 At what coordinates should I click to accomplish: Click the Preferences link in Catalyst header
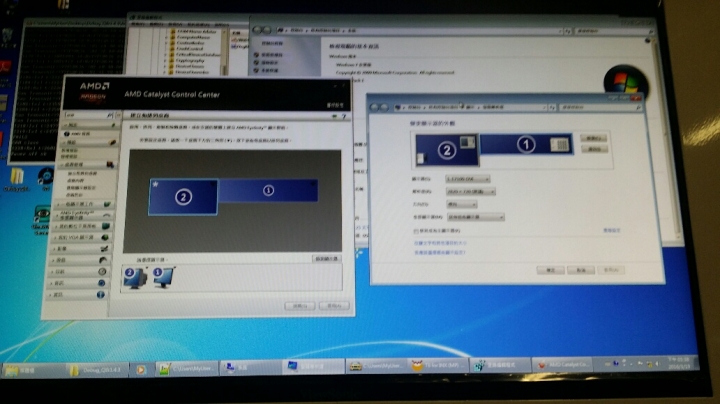(335, 105)
